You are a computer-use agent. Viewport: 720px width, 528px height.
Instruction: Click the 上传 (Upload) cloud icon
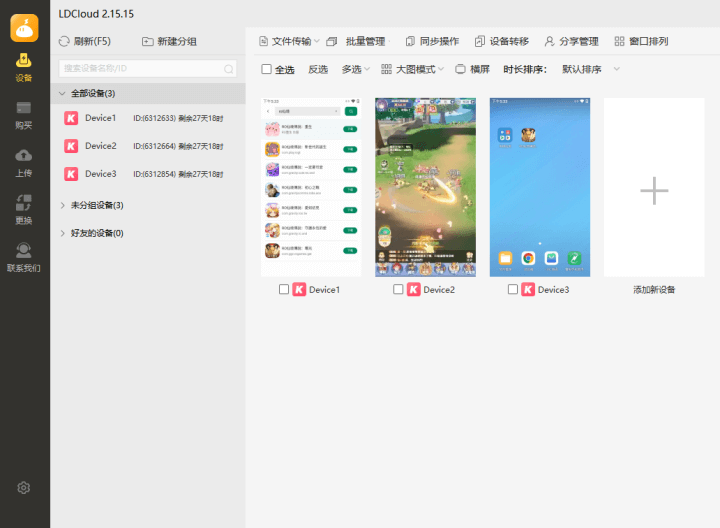pyautogui.click(x=24, y=155)
